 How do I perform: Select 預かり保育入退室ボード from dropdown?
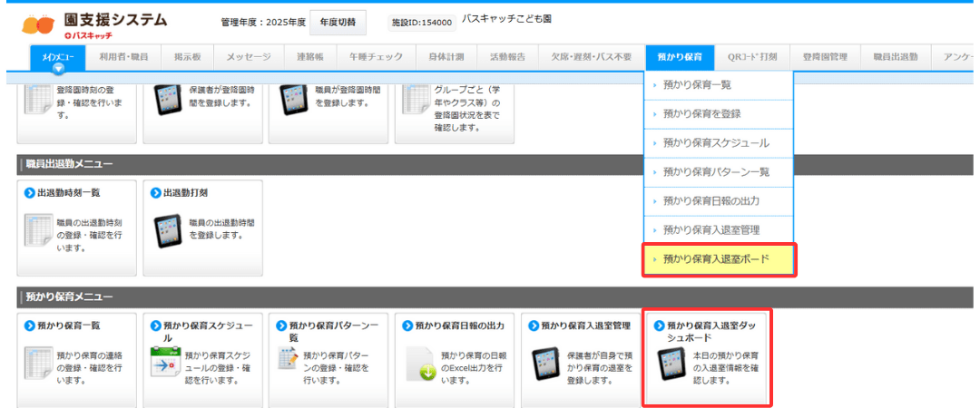coord(716,259)
